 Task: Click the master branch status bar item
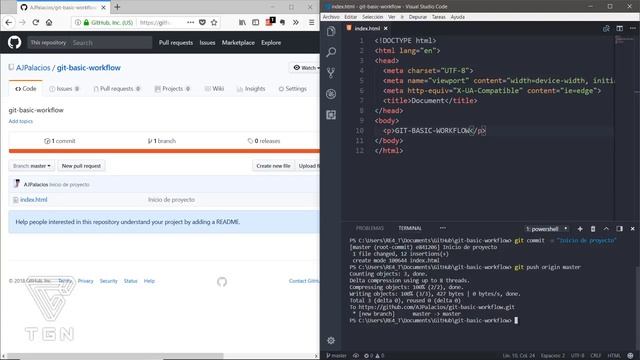pyautogui.click(x=336, y=356)
